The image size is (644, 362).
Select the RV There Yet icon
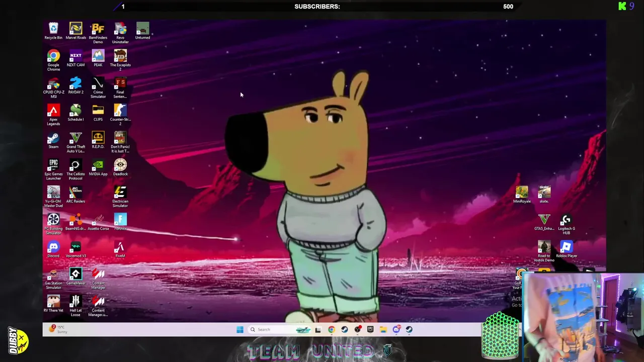(53, 304)
